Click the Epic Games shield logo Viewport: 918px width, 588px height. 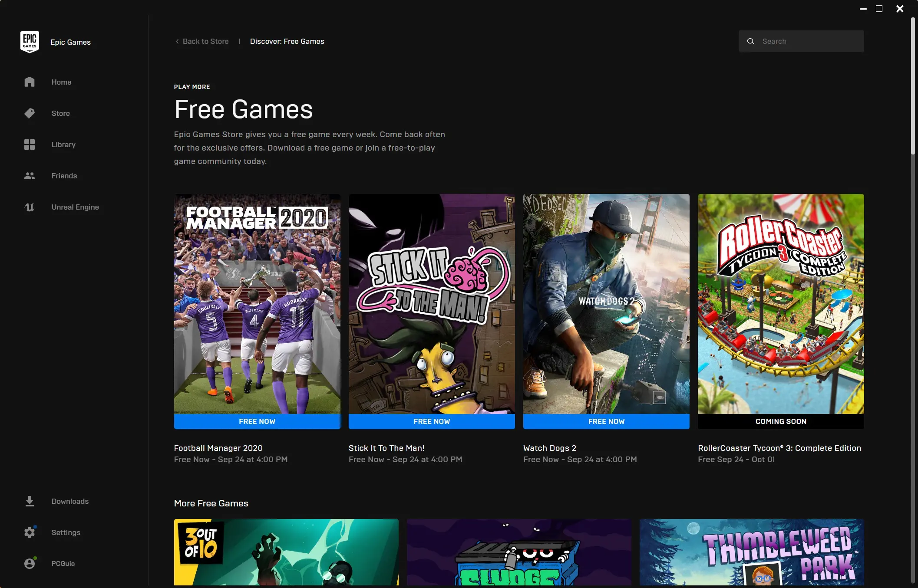pyautogui.click(x=30, y=42)
